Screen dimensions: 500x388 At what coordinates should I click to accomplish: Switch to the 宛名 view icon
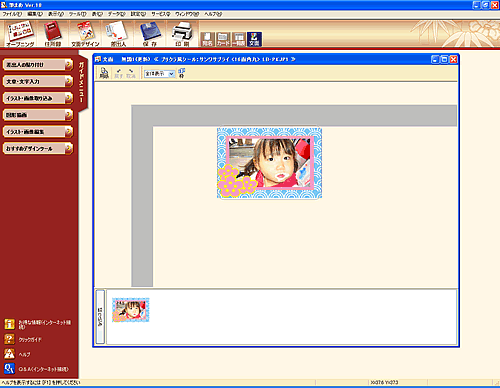pos(207,39)
